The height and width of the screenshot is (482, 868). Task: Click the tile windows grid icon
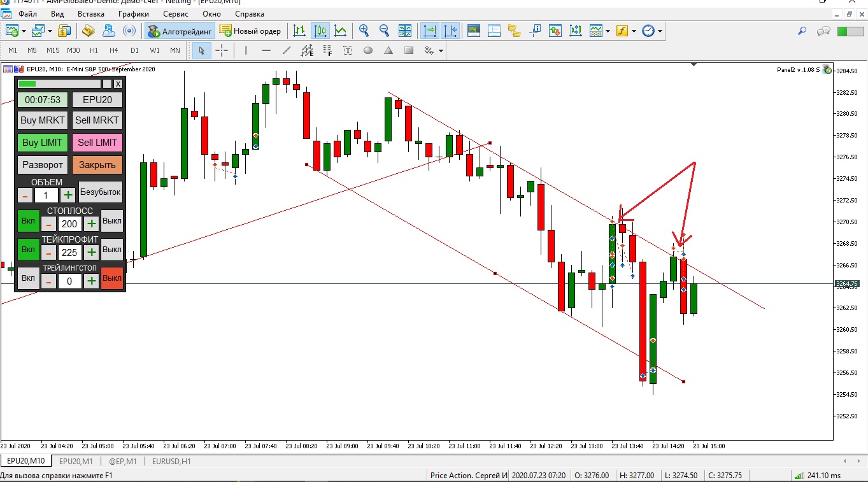(x=405, y=31)
